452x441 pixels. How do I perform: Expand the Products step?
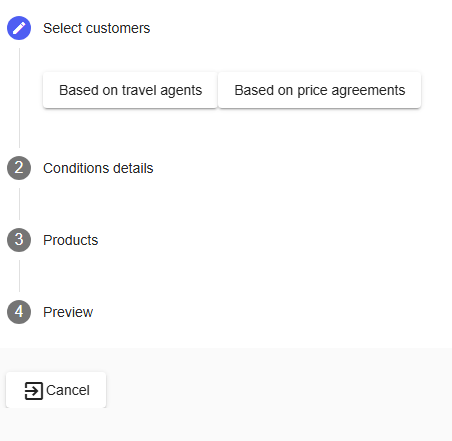tap(71, 240)
